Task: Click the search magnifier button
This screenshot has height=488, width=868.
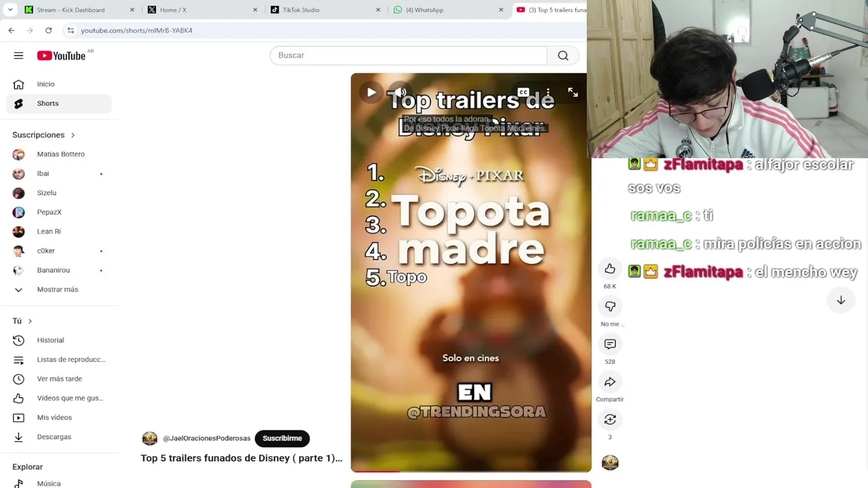Action: 563,56
